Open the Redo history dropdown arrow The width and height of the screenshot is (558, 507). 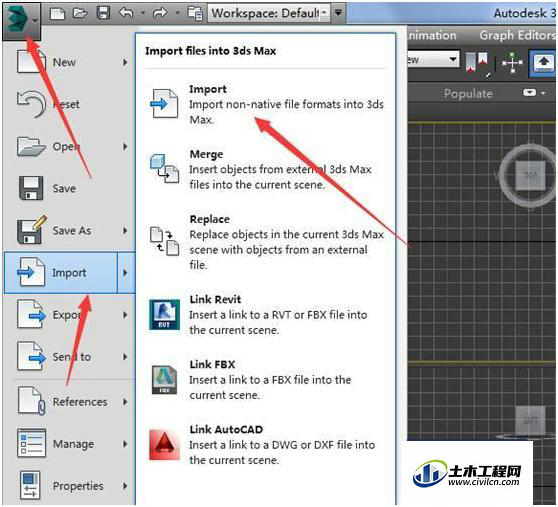click(x=177, y=13)
